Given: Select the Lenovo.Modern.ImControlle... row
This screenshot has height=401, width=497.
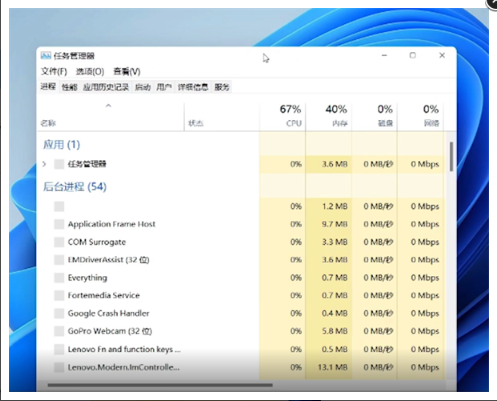Looking at the screenshot, I should click(241, 367).
